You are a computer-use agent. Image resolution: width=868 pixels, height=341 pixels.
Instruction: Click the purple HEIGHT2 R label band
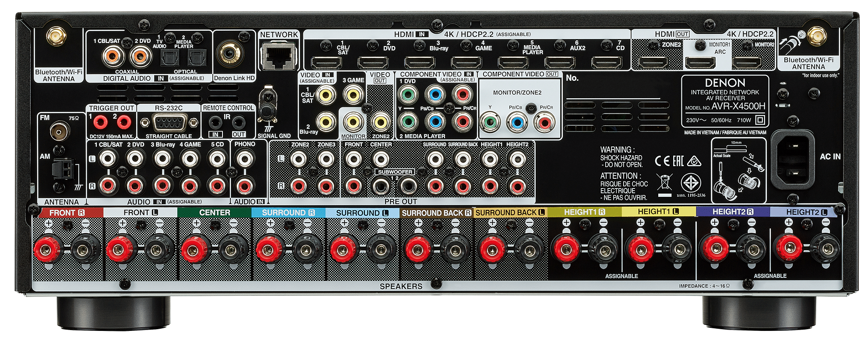733,212
